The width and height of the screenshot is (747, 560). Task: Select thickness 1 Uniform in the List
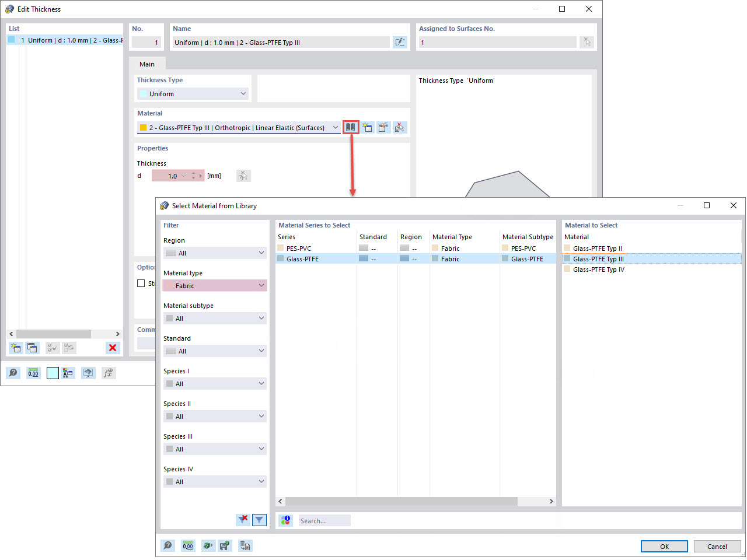click(x=64, y=40)
